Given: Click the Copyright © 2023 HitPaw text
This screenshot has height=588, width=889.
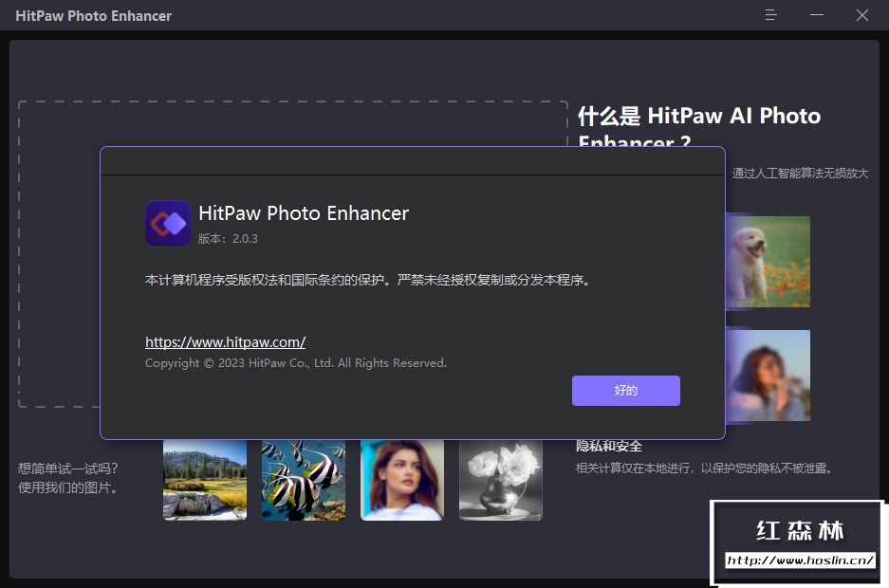Looking at the screenshot, I should tap(296, 363).
